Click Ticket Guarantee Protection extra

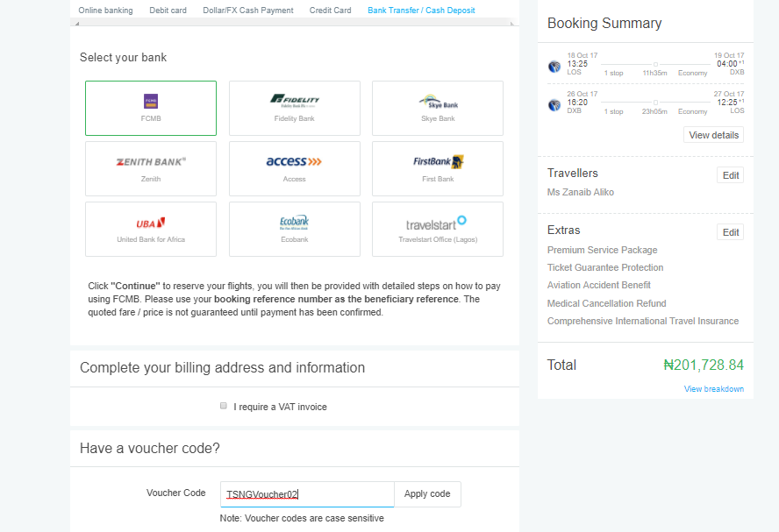pyautogui.click(x=605, y=267)
